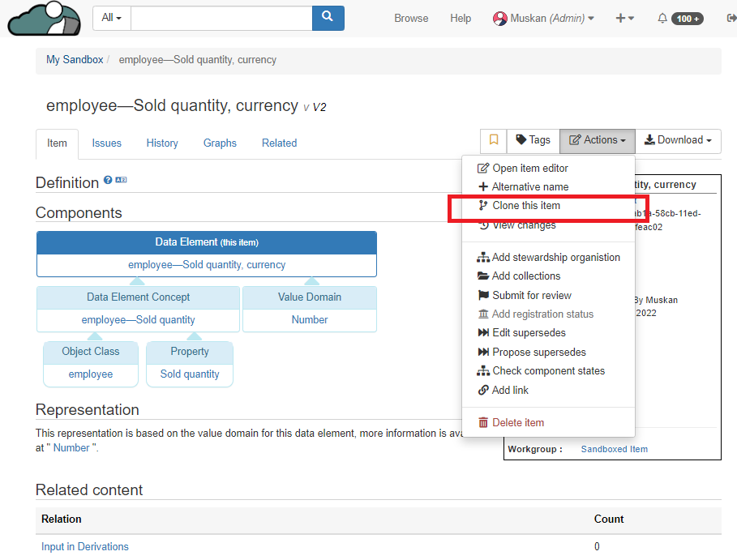
Task: Click into the search text field
Action: point(221,18)
